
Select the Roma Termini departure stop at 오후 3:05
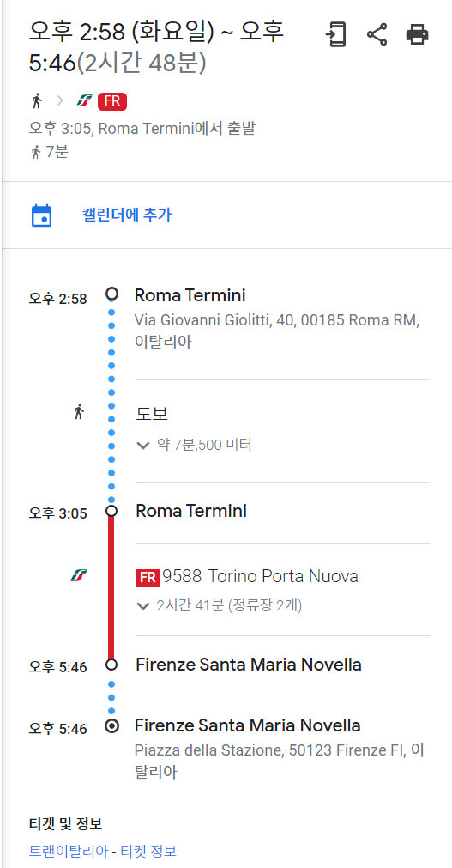[x=191, y=510]
